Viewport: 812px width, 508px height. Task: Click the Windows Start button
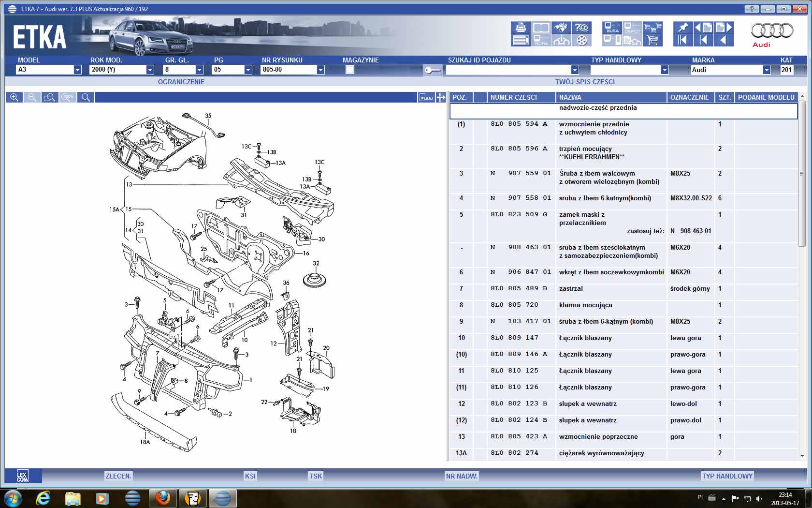tap(13, 498)
